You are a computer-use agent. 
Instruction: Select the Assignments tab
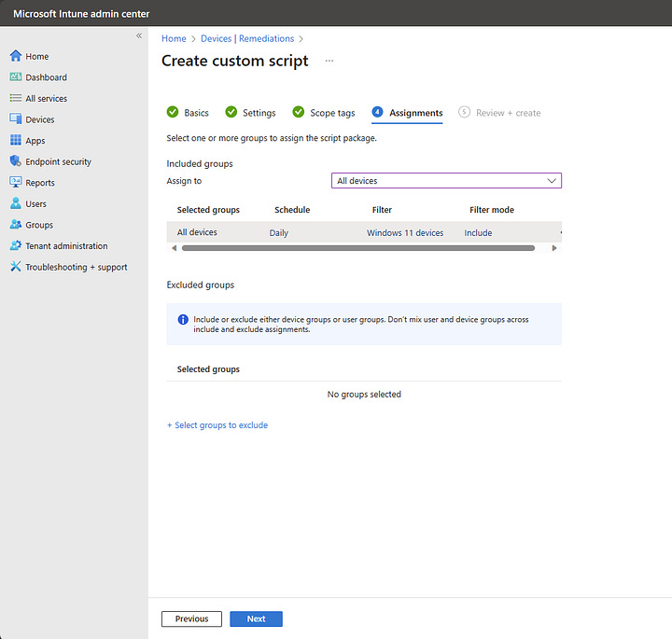click(x=407, y=113)
